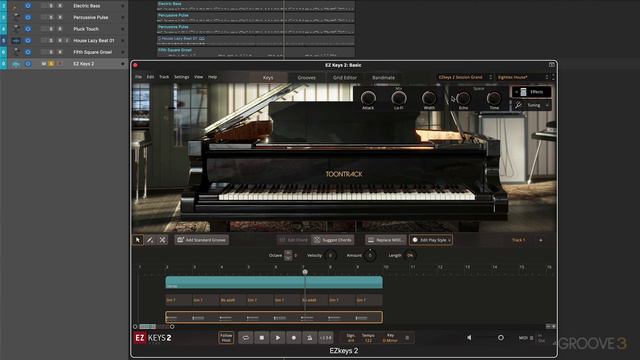Image resolution: width=640 pixels, height=360 pixels.
Task: Click the Replace MIDI button
Action: 385,240
